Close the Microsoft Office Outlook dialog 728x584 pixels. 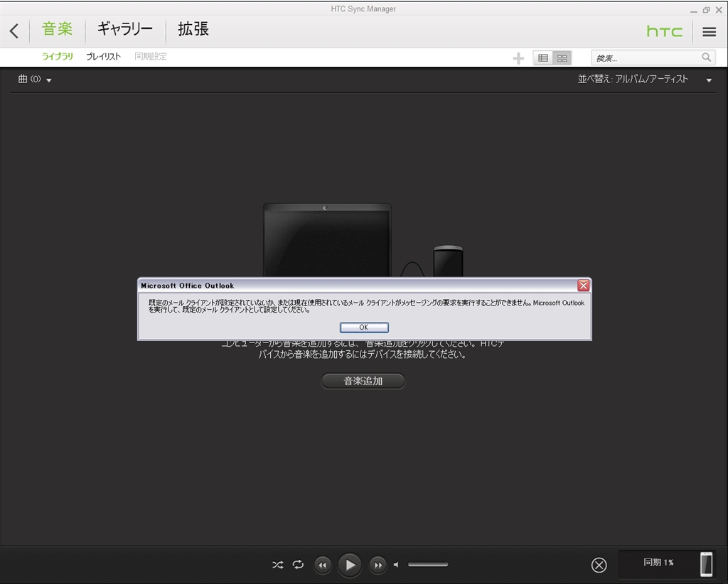point(583,286)
